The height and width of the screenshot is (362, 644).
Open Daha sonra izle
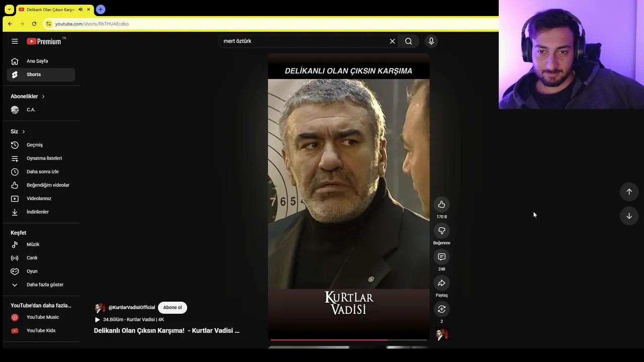coord(41,171)
